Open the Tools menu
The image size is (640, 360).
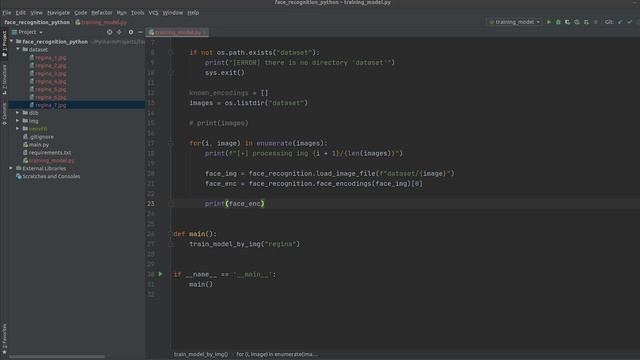(138, 13)
